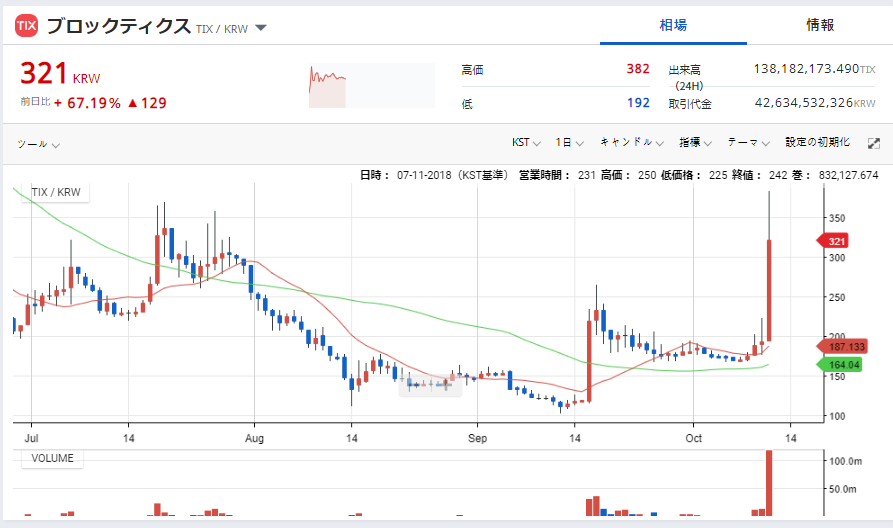Open the TIX / KRW market pair dropdown arrow
893x528 pixels.
(261, 28)
